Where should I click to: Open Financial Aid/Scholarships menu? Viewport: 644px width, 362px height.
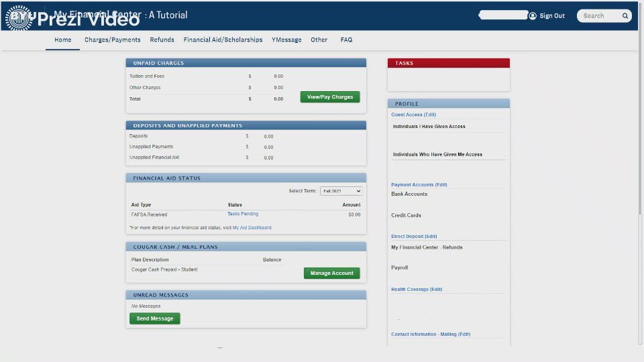223,40
